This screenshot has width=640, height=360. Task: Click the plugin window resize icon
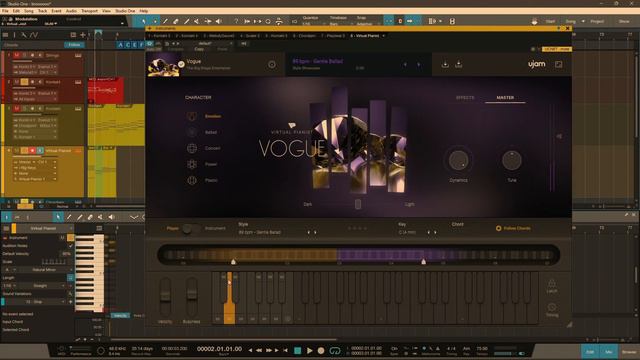pyautogui.click(x=558, y=64)
